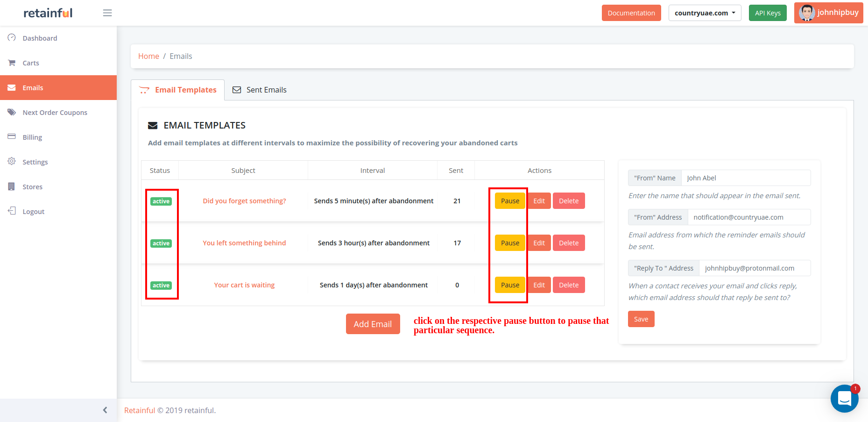Open Next Order Coupons via its tag icon
The image size is (868, 422).
click(x=11, y=112)
